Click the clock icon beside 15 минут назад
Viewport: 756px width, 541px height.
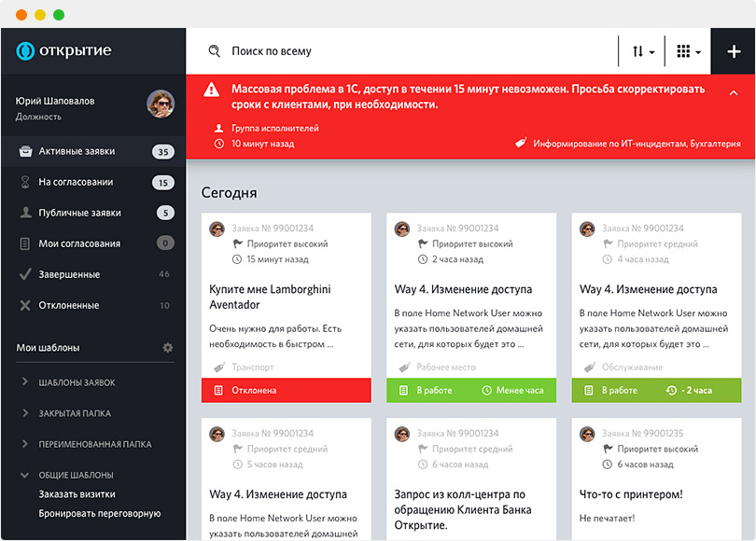pyautogui.click(x=237, y=259)
